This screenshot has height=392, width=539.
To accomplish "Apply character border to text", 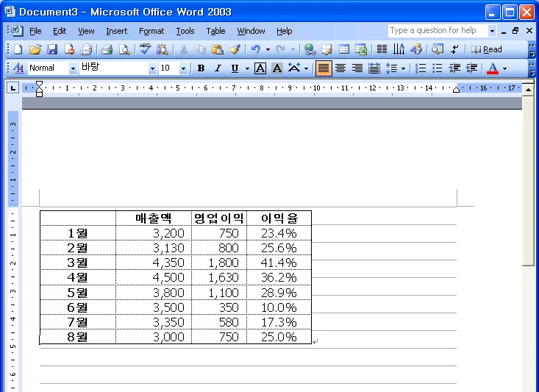I will pyautogui.click(x=260, y=68).
